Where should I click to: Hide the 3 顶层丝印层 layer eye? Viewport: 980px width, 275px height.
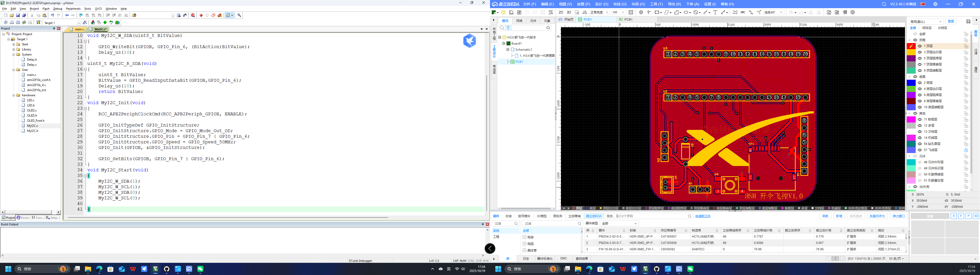click(920, 52)
